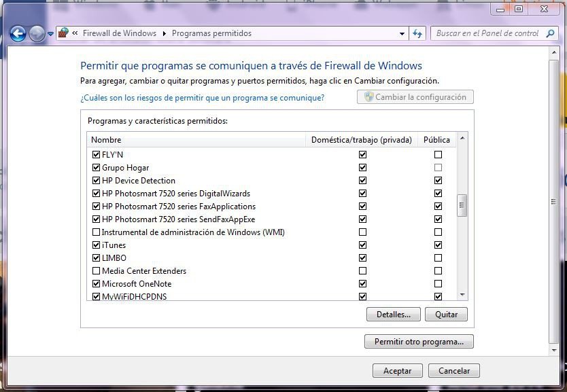Refresh the page with the refresh icon
Viewport: 567px width, 392px height.
pyautogui.click(x=417, y=33)
